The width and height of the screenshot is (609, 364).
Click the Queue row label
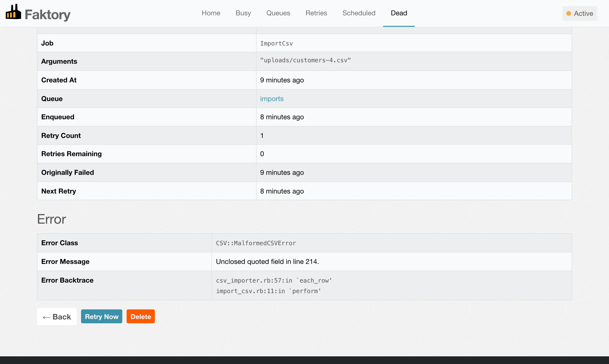[52, 99]
